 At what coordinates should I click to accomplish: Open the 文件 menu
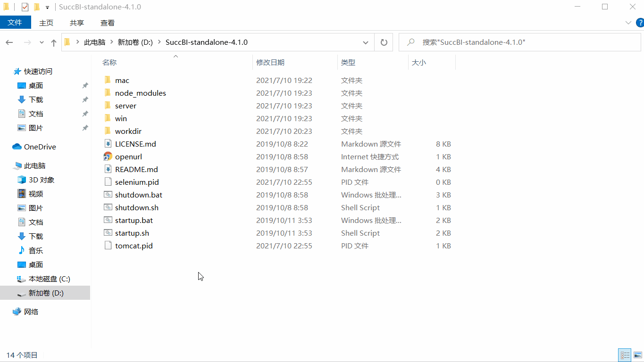tap(15, 22)
